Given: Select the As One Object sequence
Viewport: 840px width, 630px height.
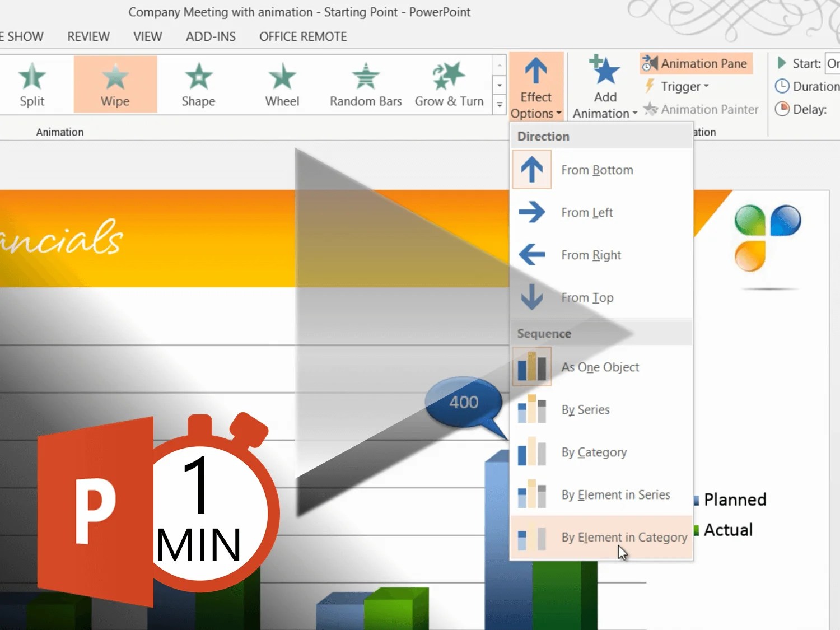Looking at the screenshot, I should [x=600, y=367].
